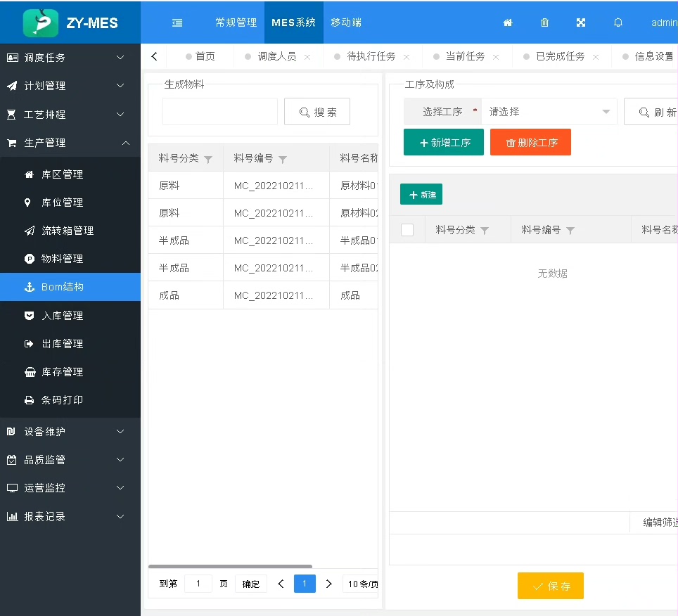The height and width of the screenshot is (616, 678).
Task: Check the select-all checkbox in right table
Action: tap(407, 230)
